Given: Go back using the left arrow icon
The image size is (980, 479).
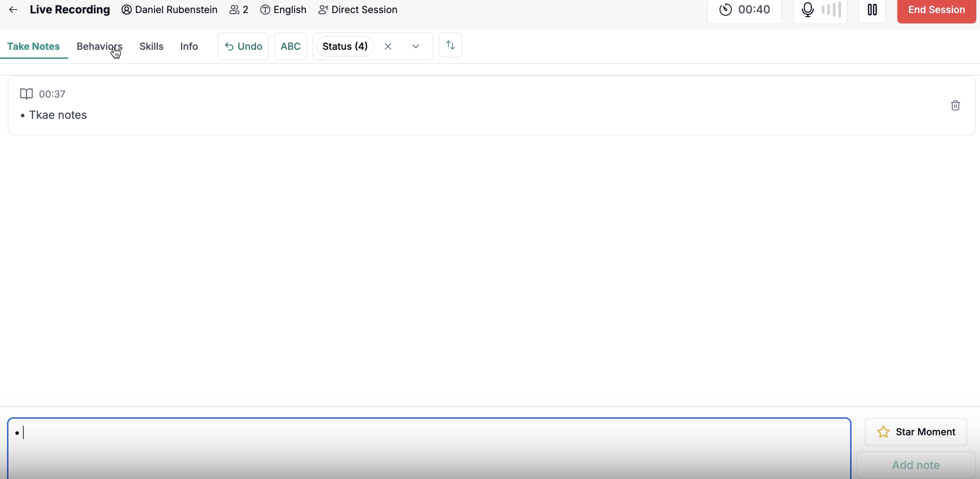Looking at the screenshot, I should tap(13, 10).
